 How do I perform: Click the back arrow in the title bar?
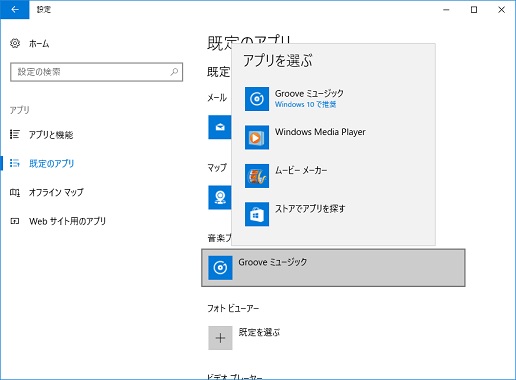click(15, 10)
